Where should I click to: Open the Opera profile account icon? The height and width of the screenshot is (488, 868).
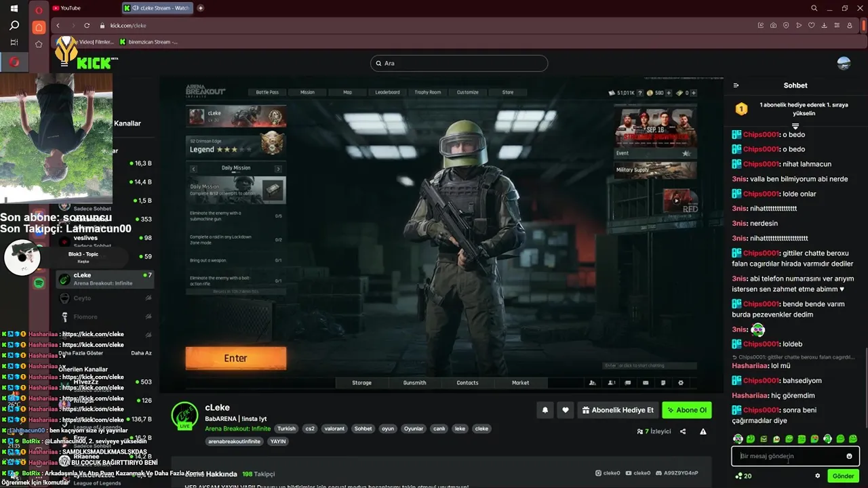tap(850, 25)
